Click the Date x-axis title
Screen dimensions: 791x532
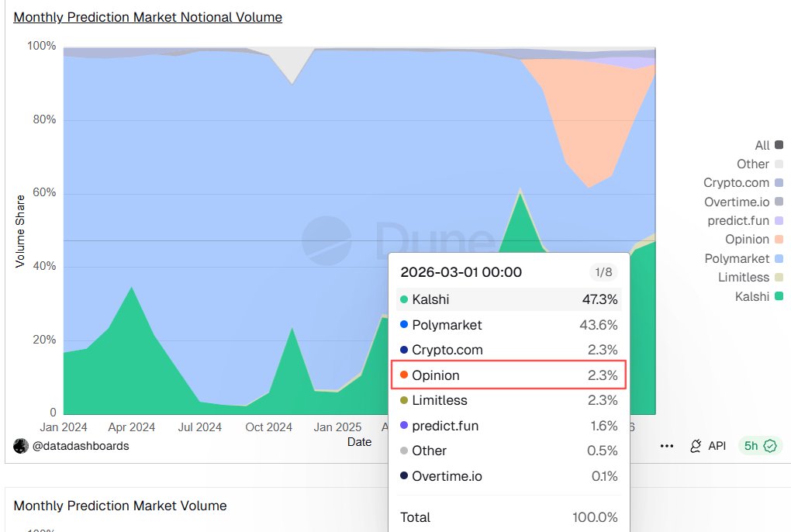click(x=360, y=442)
